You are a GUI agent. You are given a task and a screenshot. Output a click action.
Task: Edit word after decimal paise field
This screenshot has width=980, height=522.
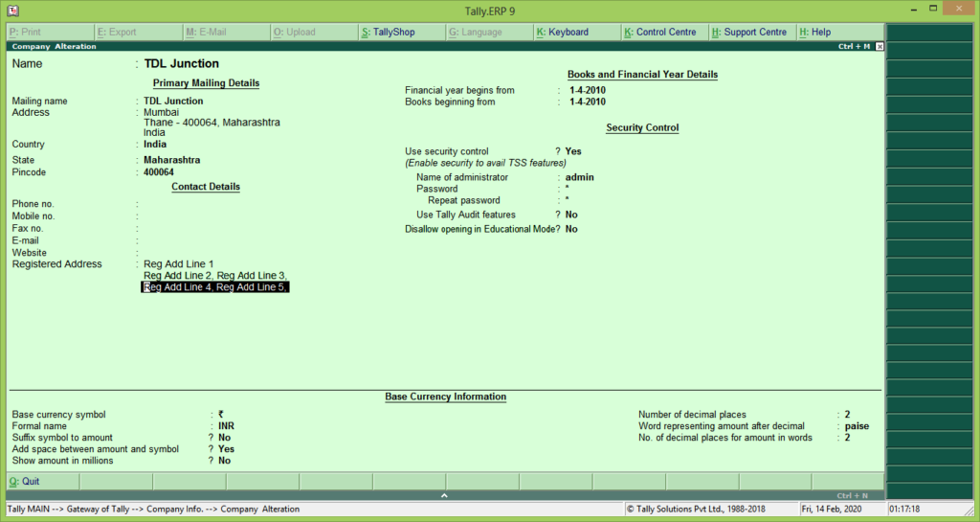coord(857,425)
